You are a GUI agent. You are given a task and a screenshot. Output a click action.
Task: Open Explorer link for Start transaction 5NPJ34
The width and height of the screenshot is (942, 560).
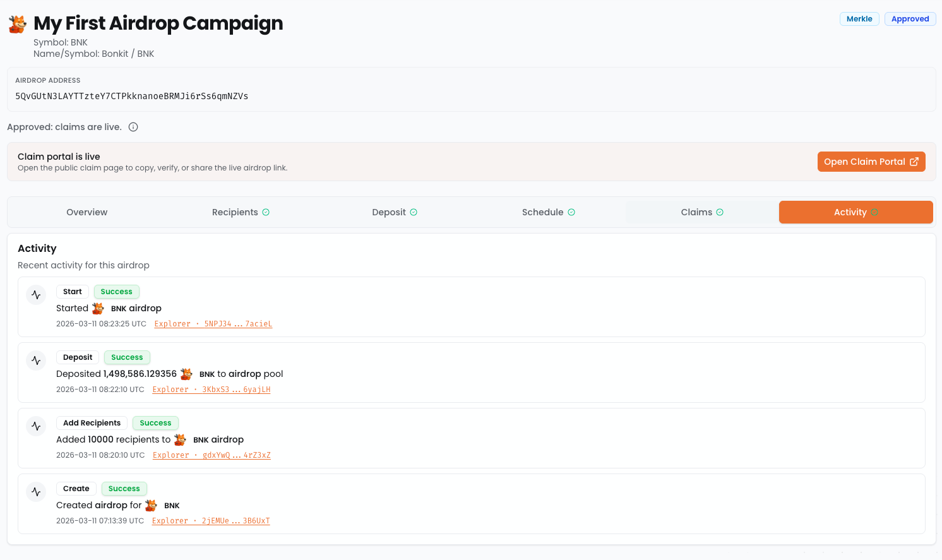click(x=213, y=324)
